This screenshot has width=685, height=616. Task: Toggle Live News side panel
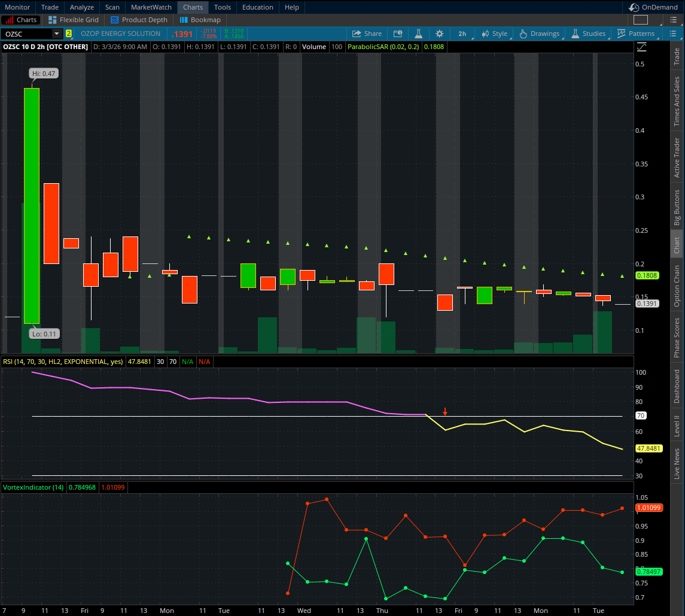(x=677, y=463)
